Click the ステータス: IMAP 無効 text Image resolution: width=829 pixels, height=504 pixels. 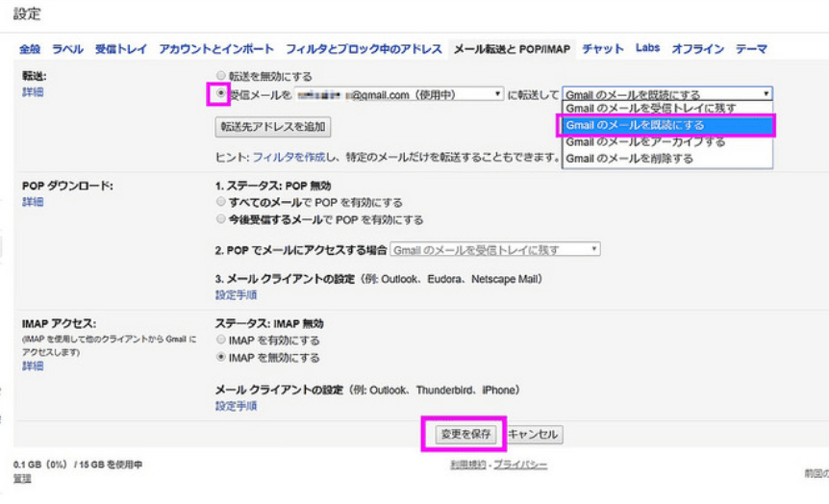(269, 323)
